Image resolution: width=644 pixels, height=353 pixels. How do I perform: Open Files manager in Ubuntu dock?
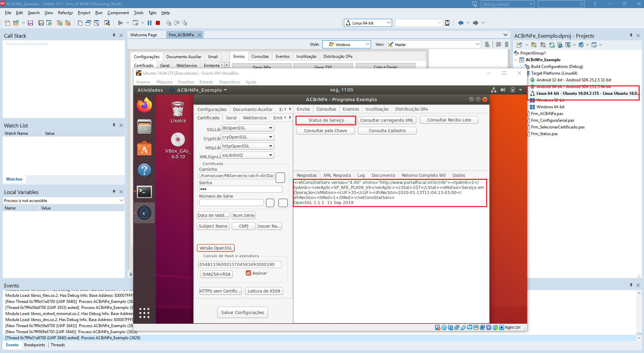coord(144,127)
